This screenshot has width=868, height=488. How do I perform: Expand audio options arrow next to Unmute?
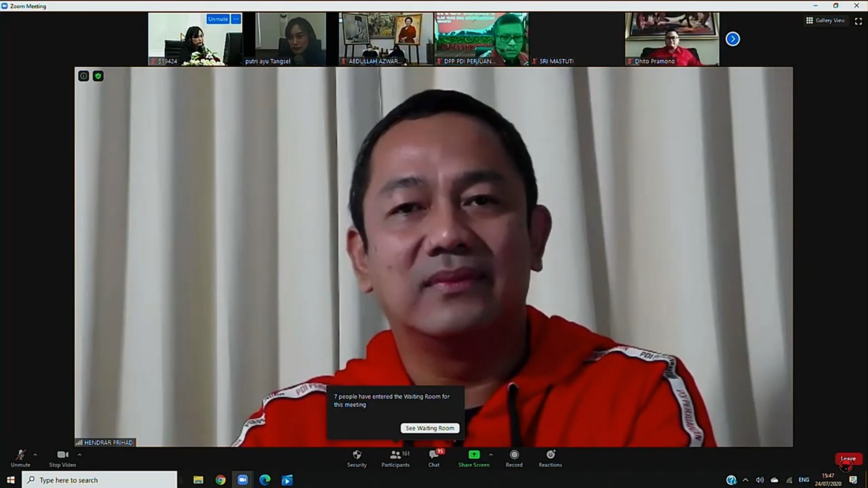35,455
